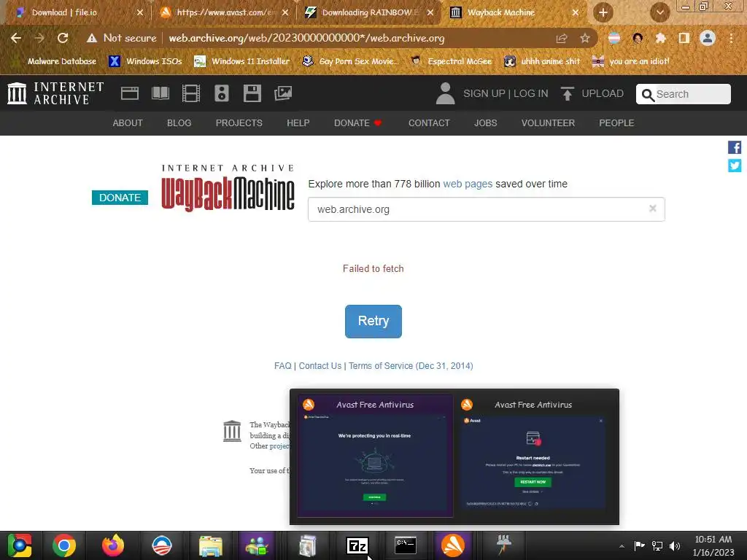Bookmark this page with star icon

point(585,38)
